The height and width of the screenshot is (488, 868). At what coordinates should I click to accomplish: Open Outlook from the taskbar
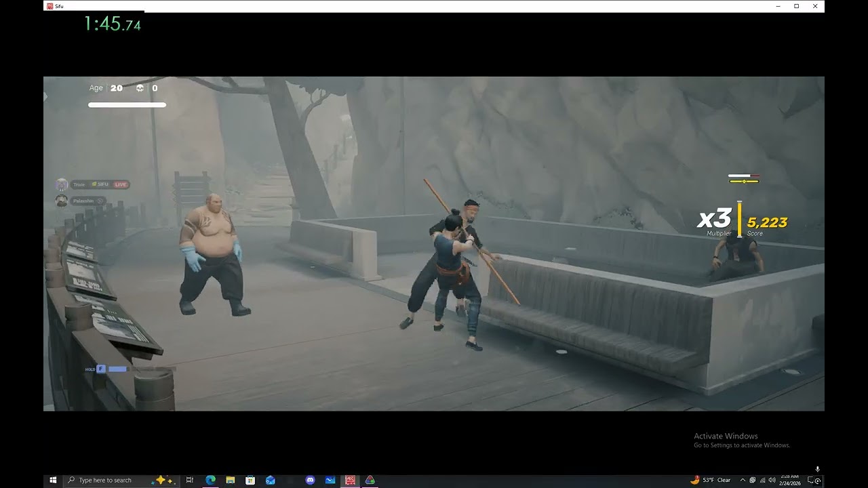(271, 480)
